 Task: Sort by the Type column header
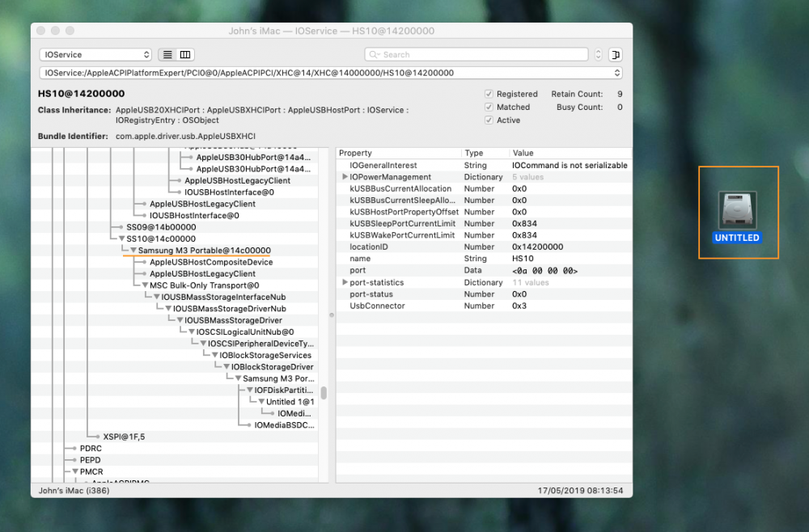click(485, 153)
